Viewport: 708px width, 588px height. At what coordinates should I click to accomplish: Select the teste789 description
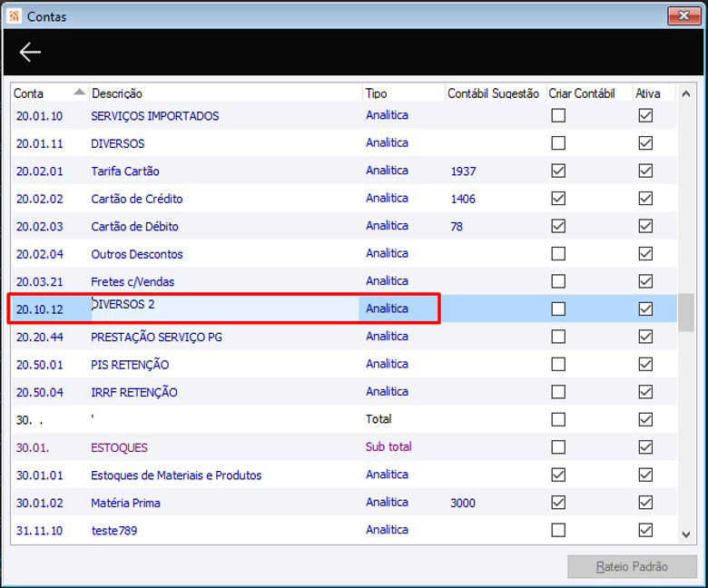coord(114,530)
